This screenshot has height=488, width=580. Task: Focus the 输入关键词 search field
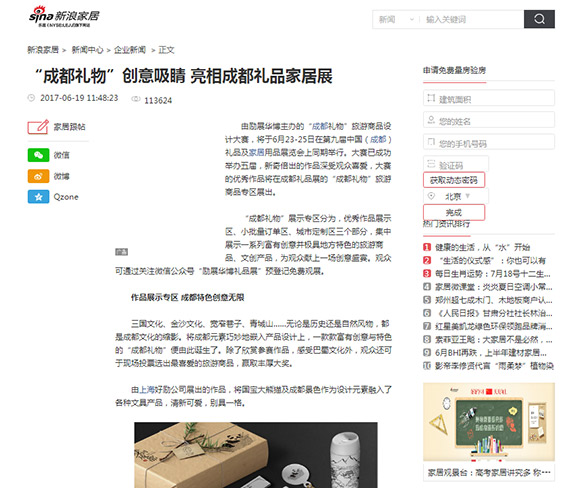click(472, 19)
